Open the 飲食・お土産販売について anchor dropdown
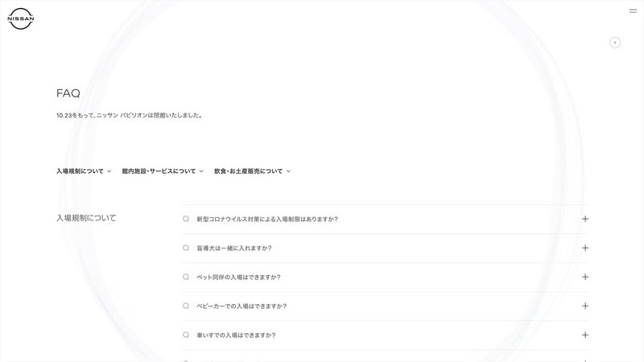The image size is (644, 362). click(252, 171)
